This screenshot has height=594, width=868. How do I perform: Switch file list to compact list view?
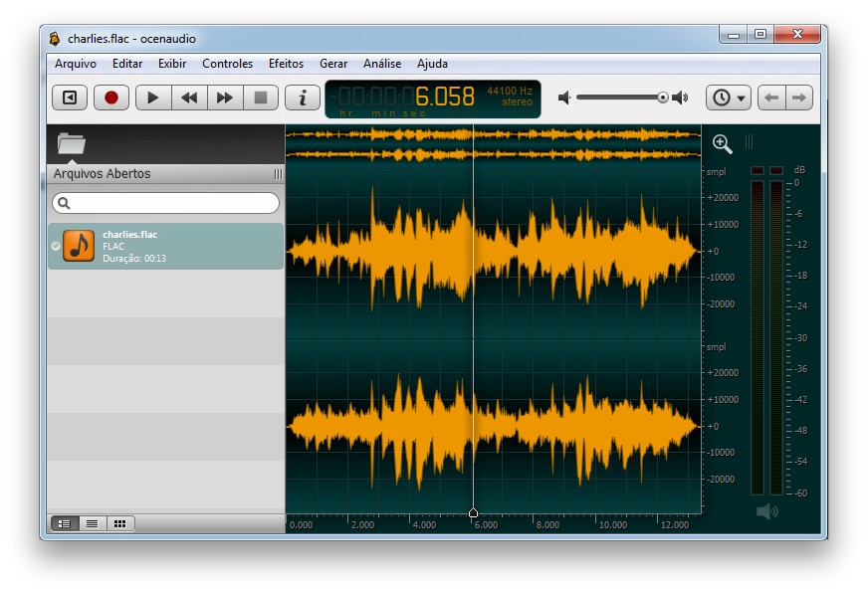[94, 523]
